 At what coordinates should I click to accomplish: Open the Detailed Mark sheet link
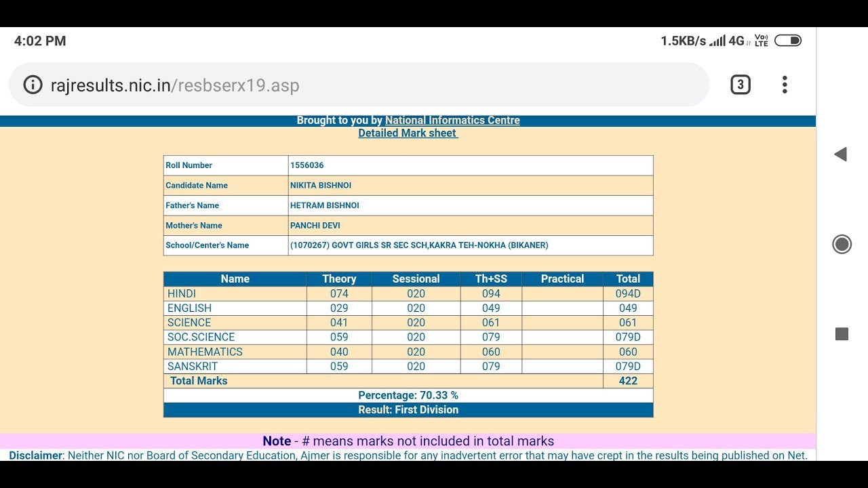408,133
